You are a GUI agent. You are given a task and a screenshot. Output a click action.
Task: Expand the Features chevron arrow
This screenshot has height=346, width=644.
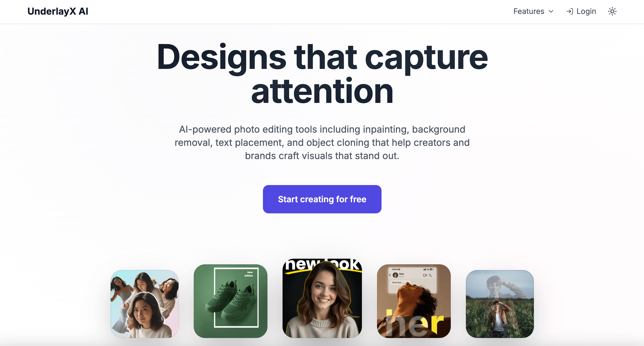(551, 12)
